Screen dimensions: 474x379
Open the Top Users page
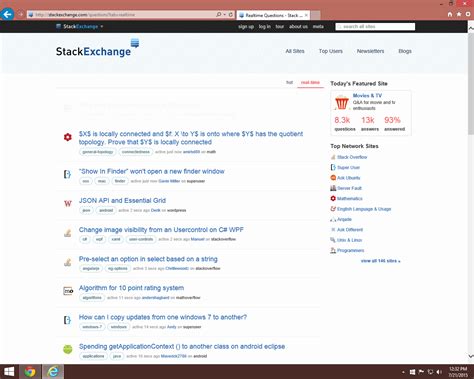tap(331, 51)
